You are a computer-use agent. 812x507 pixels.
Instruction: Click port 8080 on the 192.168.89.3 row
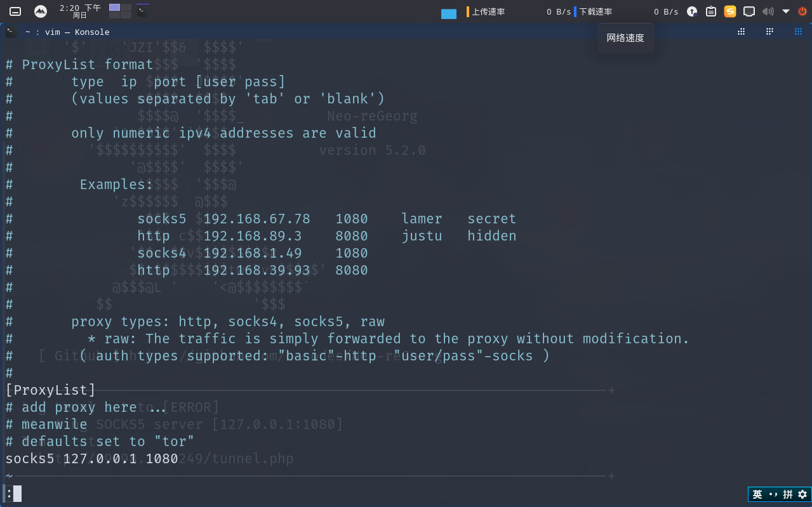(352, 236)
